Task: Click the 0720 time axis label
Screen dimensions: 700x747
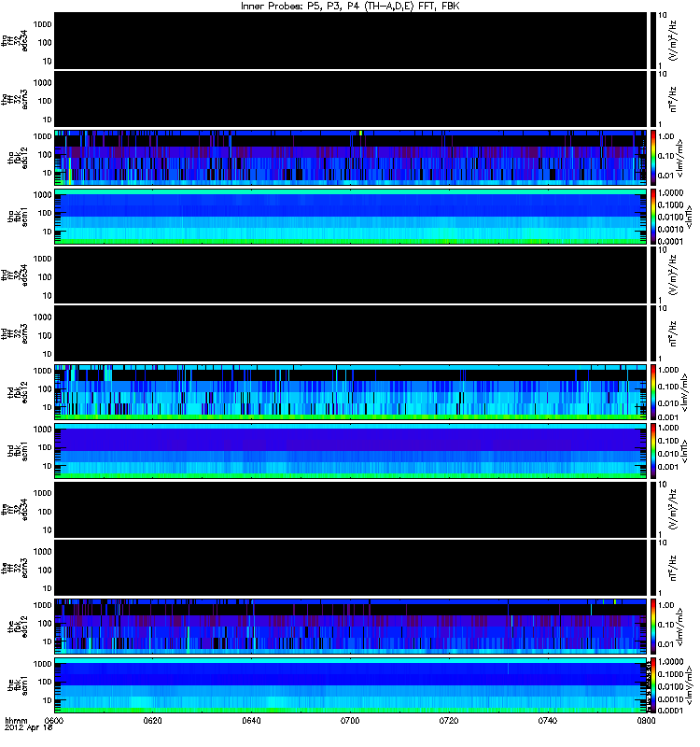Action: pyautogui.click(x=449, y=720)
